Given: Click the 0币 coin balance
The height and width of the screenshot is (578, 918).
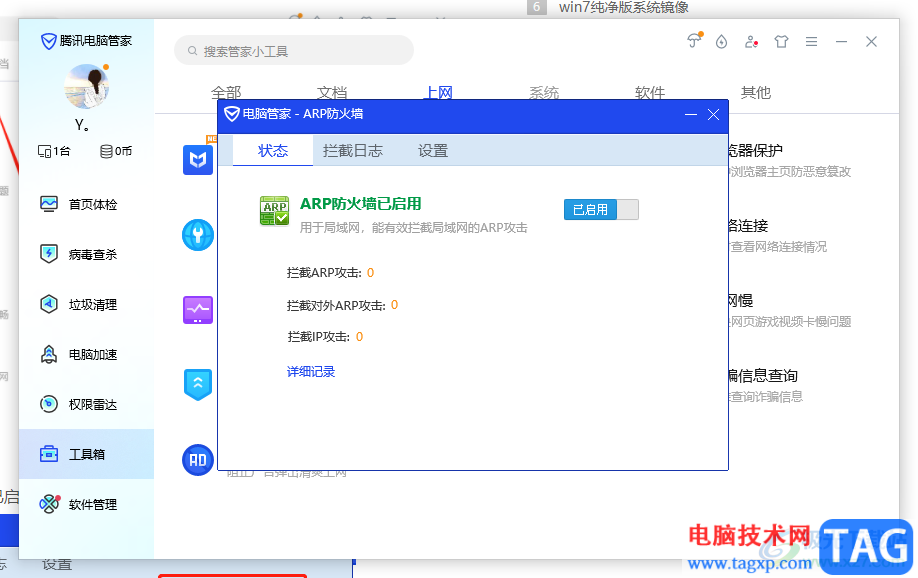Looking at the screenshot, I should tap(116, 151).
